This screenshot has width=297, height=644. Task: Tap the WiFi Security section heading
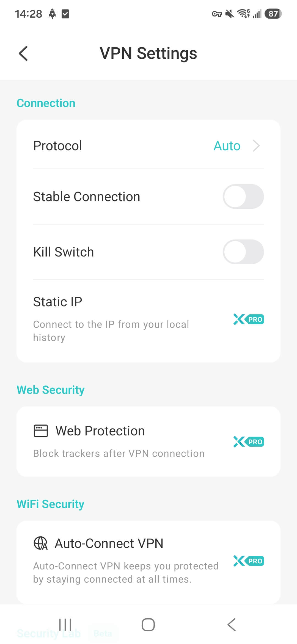[51, 504]
